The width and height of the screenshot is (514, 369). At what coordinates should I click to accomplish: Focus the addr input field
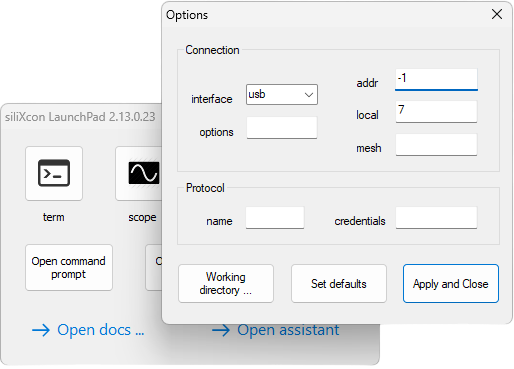[436, 79]
